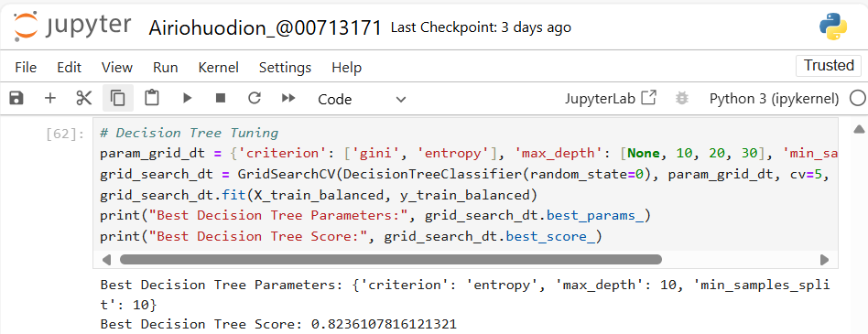The image size is (868, 334).
Task: Save the notebook with the floppy disk icon
Action: click(x=16, y=99)
